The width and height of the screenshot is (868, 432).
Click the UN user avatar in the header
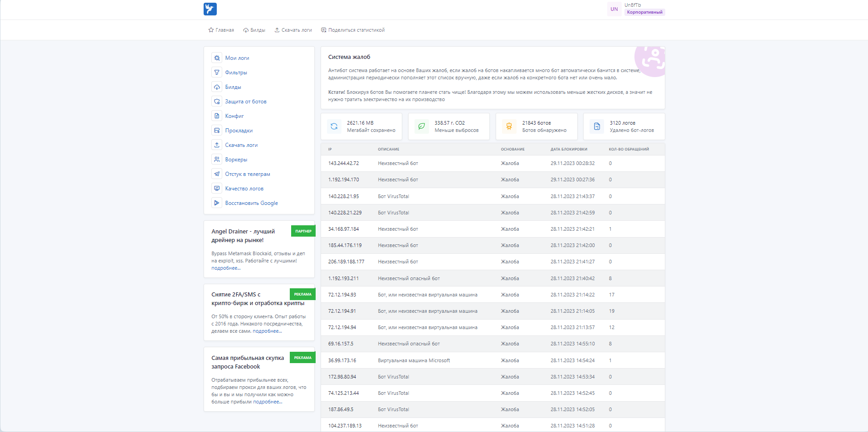614,9
